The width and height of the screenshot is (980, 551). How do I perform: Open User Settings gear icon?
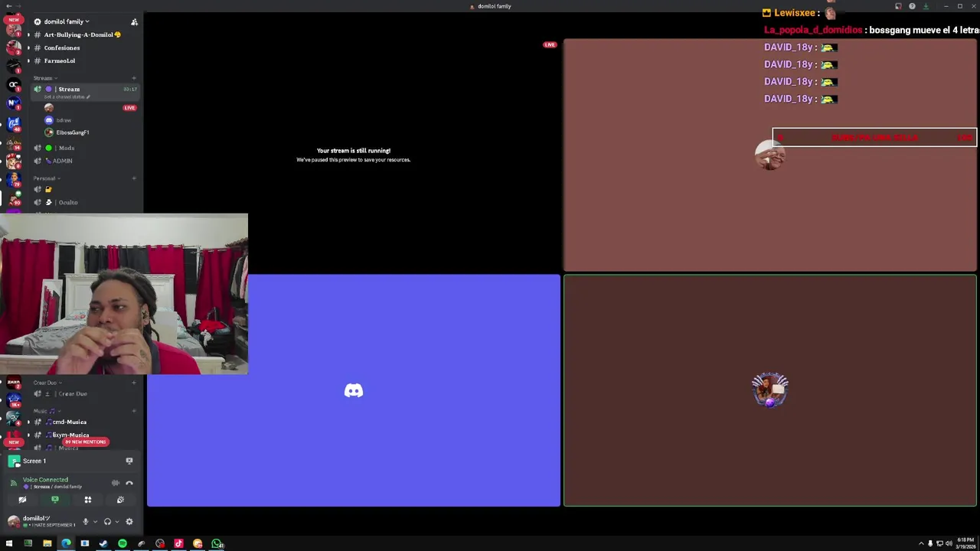[x=129, y=522]
